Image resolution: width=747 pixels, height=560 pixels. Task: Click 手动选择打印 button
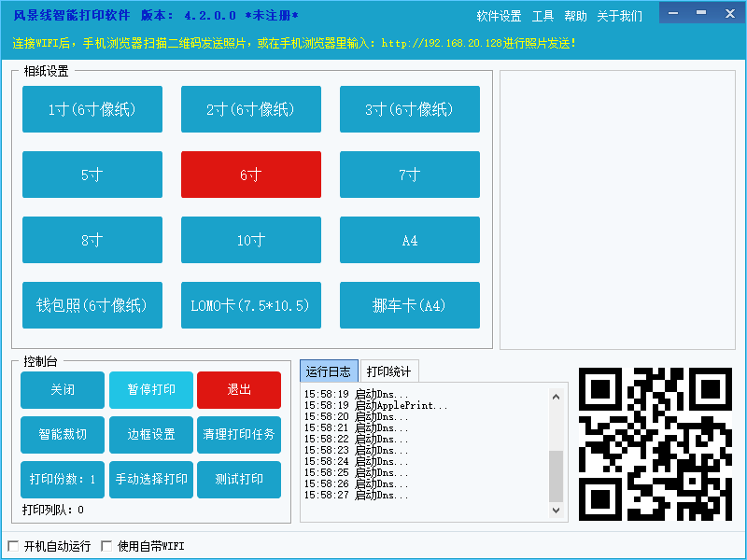pos(151,479)
